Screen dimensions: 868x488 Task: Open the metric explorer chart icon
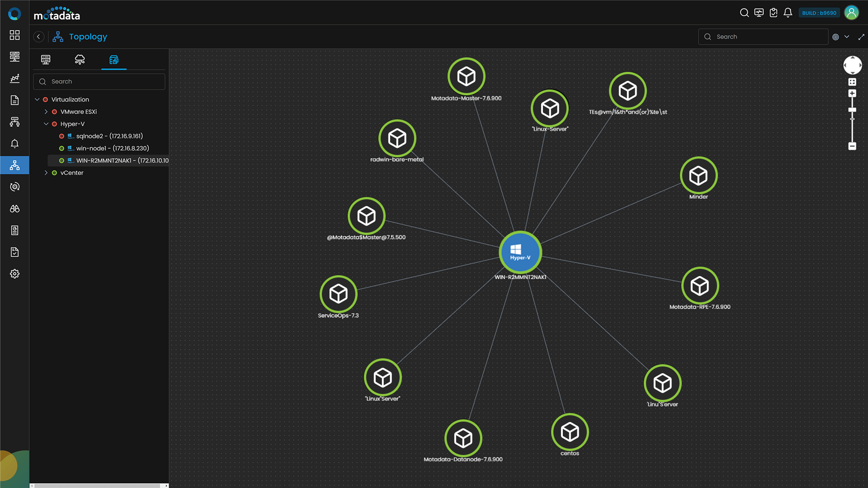click(14, 78)
